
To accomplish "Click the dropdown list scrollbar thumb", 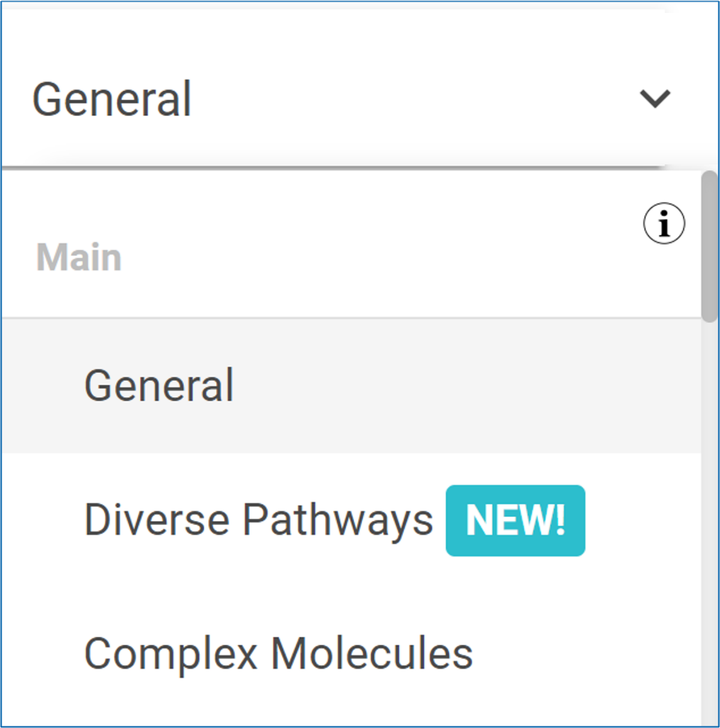I will coord(709,248).
